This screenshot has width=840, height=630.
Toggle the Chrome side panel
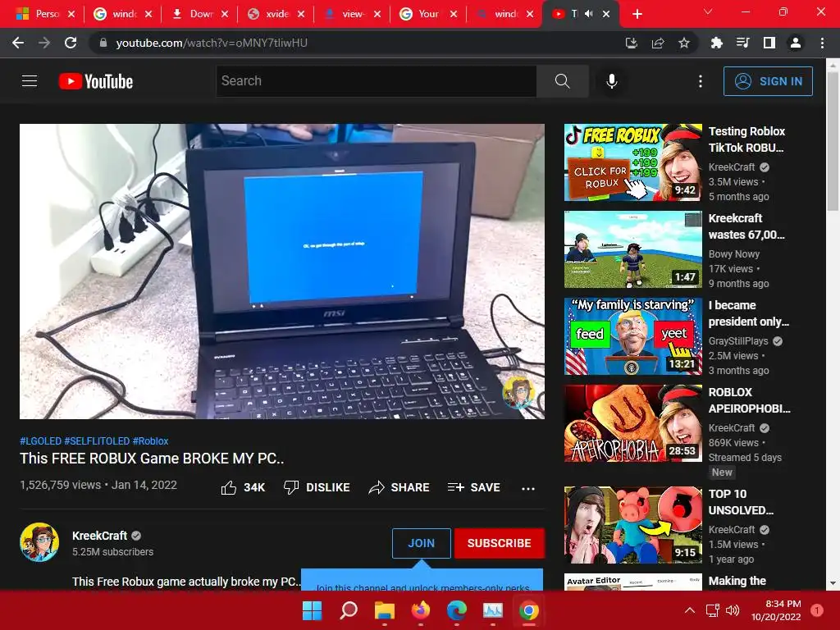pos(769,43)
